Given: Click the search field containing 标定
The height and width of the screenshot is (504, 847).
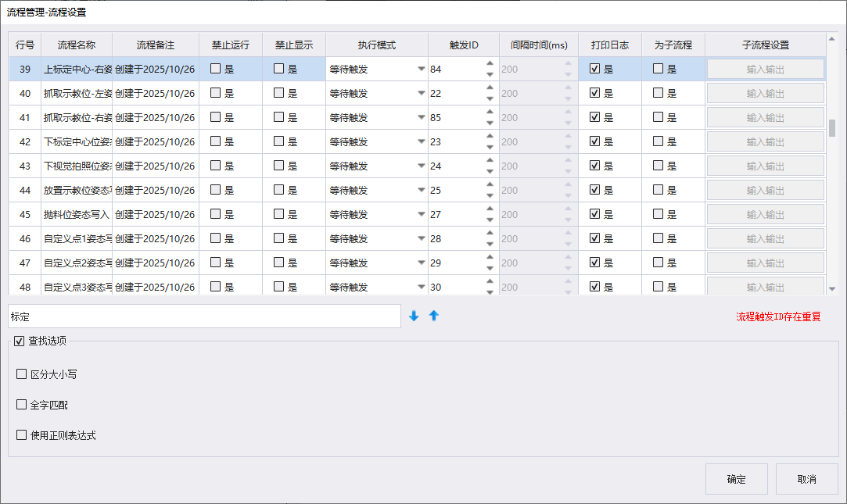Looking at the screenshot, I should (204, 316).
